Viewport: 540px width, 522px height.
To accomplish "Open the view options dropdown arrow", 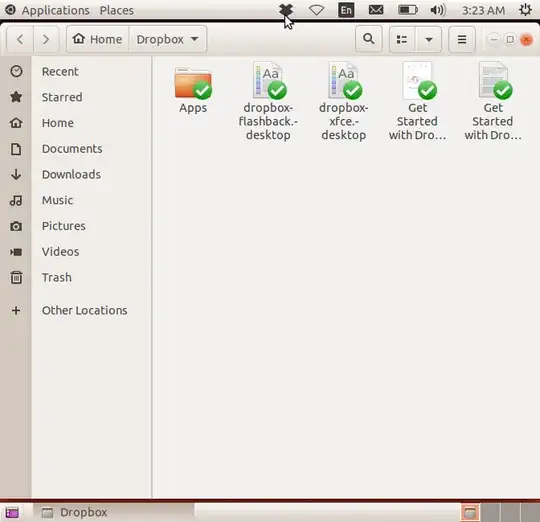I will [429, 39].
